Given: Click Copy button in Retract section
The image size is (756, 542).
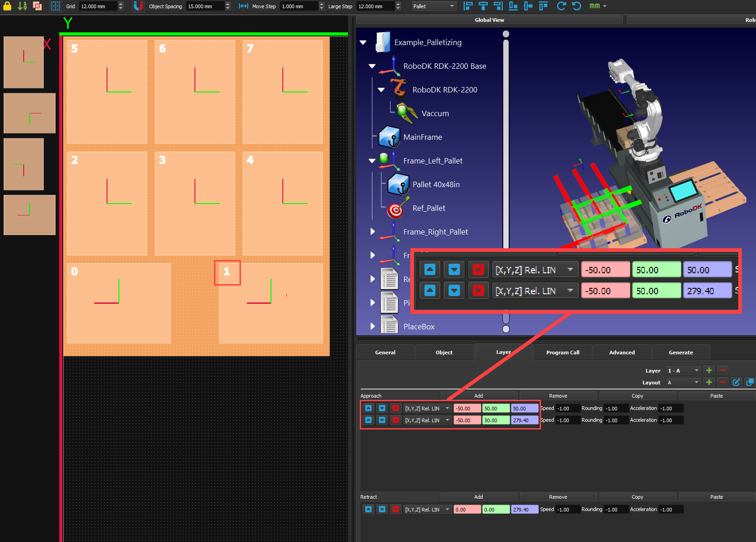Looking at the screenshot, I should 637,497.
